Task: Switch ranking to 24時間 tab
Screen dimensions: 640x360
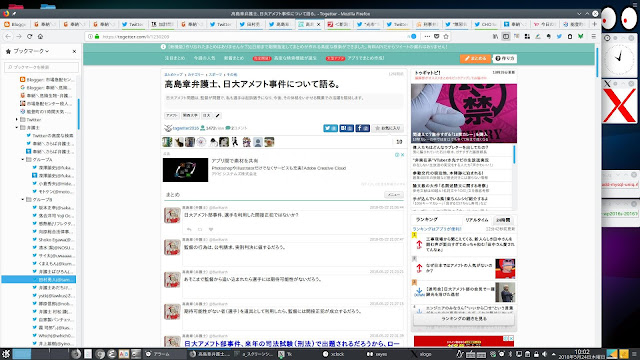Action: click(503, 220)
